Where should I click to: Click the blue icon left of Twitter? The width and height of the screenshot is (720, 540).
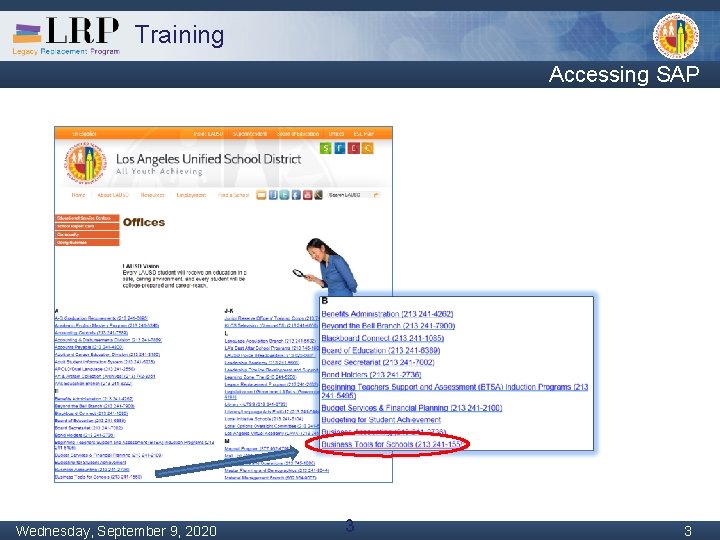click(x=273, y=195)
